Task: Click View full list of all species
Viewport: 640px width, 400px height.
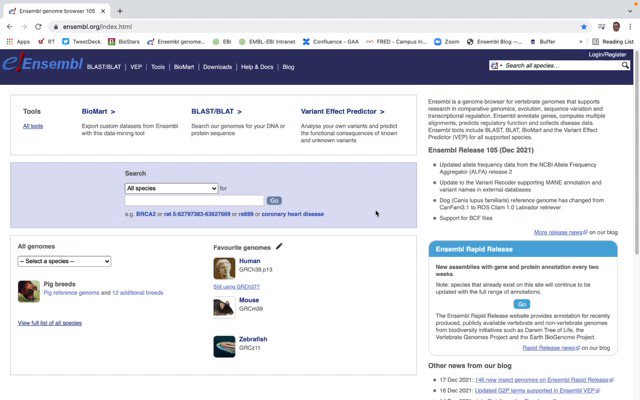Action: pyautogui.click(x=50, y=323)
